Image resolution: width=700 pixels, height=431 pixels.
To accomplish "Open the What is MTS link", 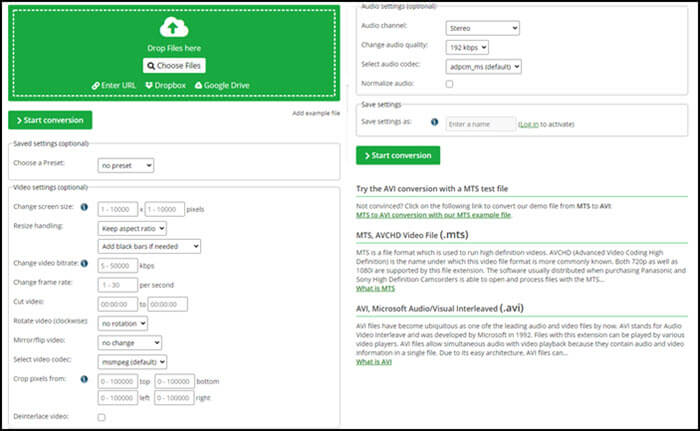I will click(x=376, y=289).
